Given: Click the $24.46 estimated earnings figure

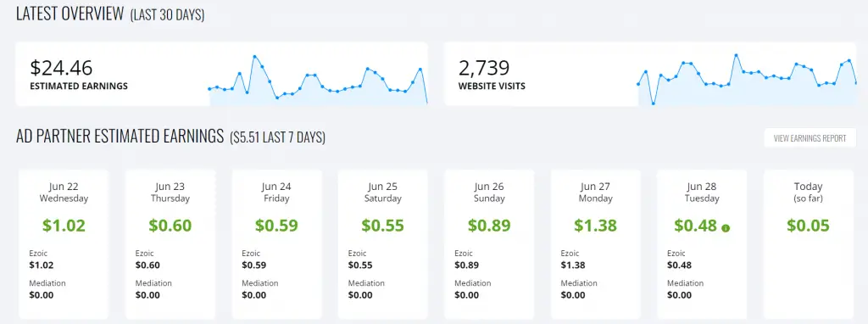Looking at the screenshot, I should point(61,68).
